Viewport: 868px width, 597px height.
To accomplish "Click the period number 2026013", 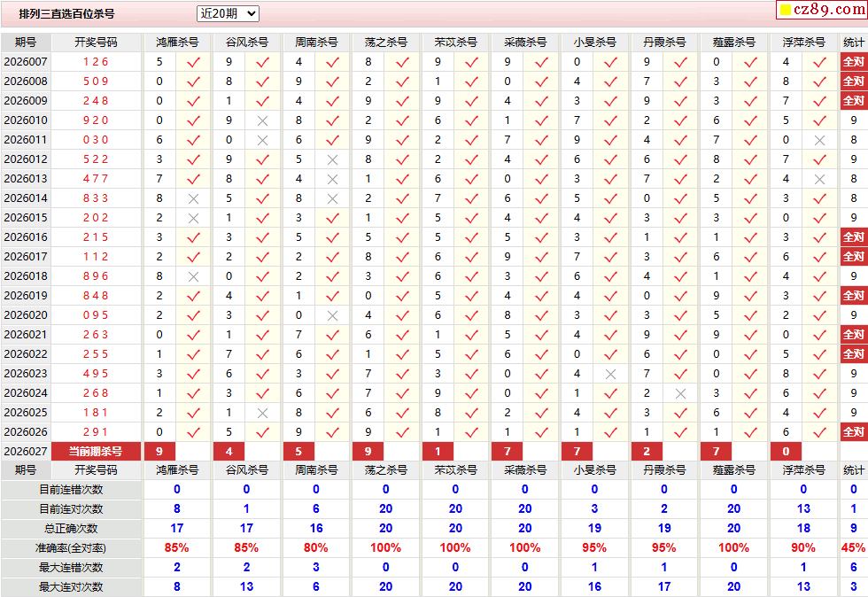I will coord(26,178).
